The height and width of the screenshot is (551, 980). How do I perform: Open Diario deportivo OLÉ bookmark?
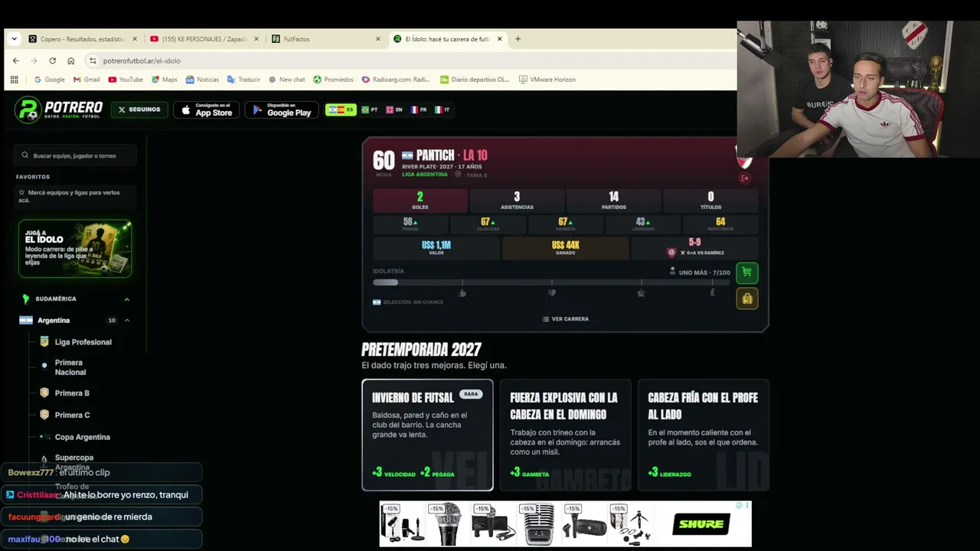(x=474, y=80)
